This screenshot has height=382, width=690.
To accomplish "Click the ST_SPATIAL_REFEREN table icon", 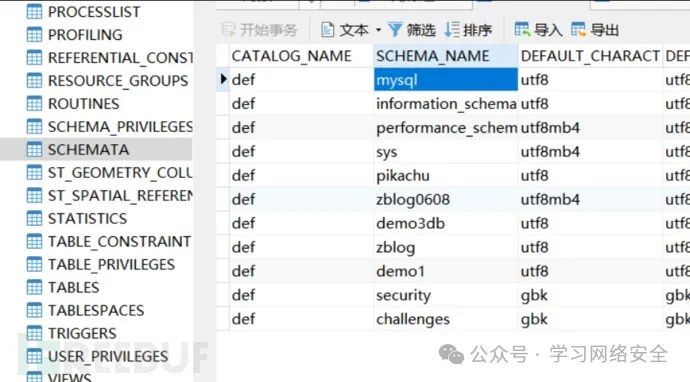I will pos(34,195).
